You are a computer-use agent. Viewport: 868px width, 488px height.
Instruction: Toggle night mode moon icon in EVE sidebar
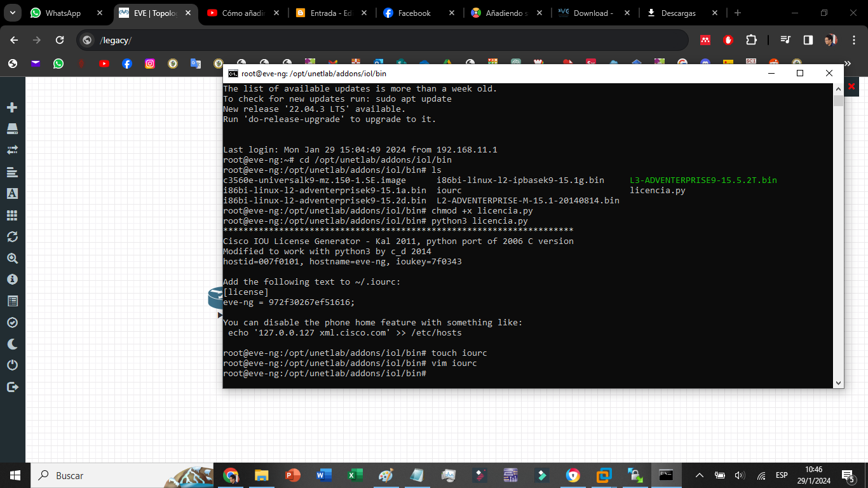(x=11, y=344)
